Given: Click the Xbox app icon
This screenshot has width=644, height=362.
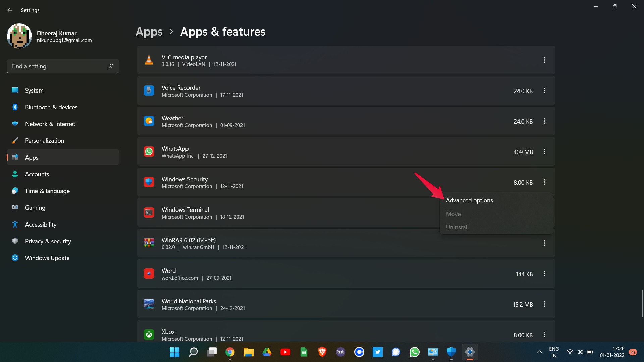Looking at the screenshot, I should (149, 335).
